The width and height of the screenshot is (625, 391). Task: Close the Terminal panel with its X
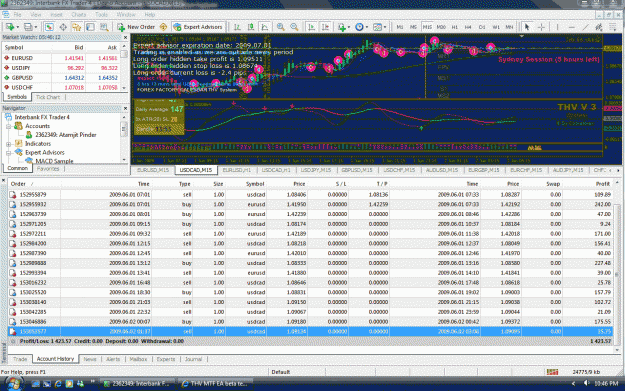[x=3, y=181]
